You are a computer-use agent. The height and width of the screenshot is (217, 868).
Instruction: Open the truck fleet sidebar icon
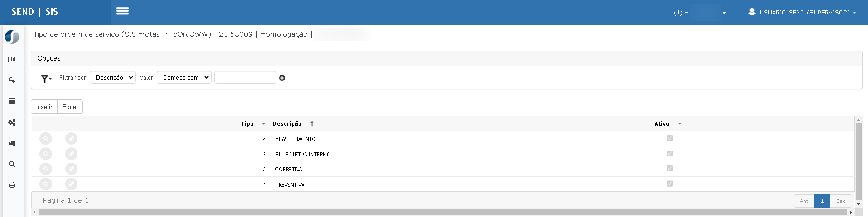click(x=12, y=143)
